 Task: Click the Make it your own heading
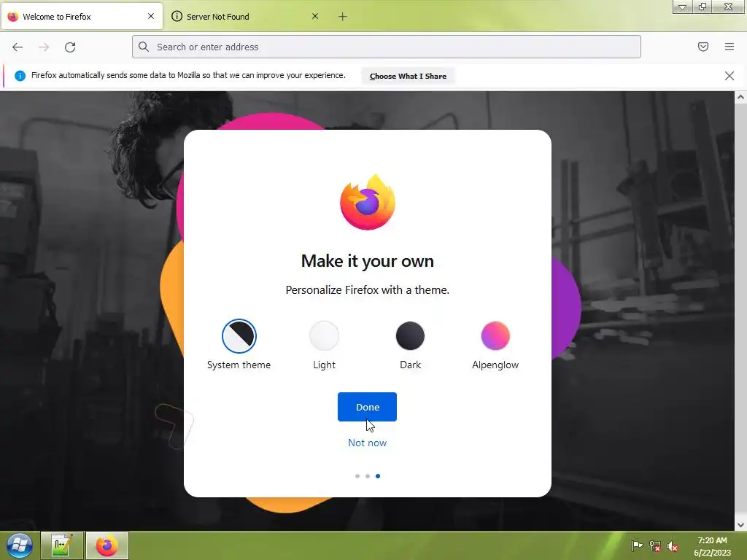pyautogui.click(x=368, y=261)
